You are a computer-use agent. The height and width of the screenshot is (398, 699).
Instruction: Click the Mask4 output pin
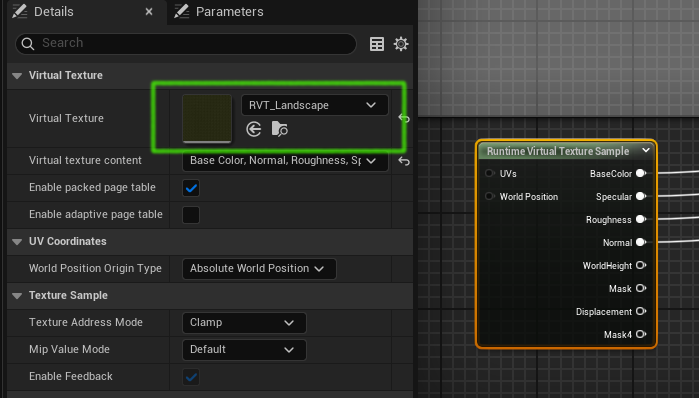(x=641, y=334)
